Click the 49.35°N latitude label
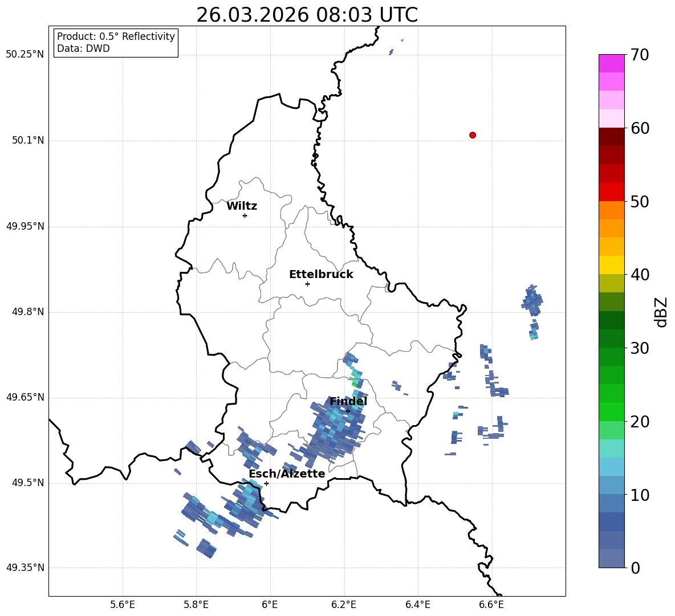Screen dimensions: 675x616 [25, 568]
